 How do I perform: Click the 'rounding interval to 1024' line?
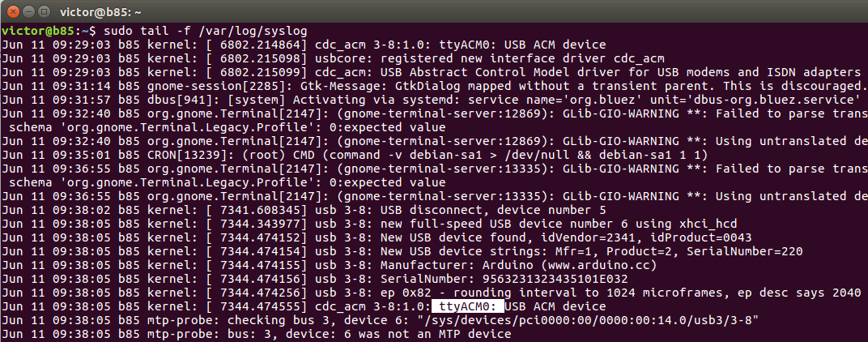point(434,293)
